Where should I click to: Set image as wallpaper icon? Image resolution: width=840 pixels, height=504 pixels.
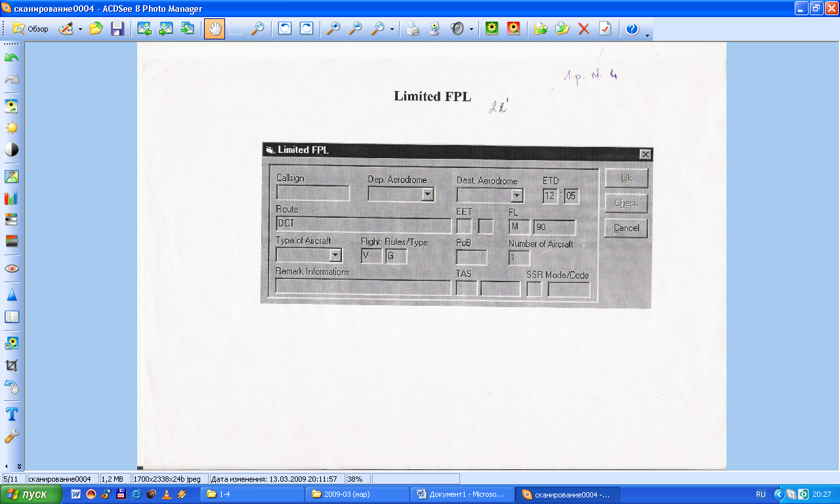(x=434, y=29)
